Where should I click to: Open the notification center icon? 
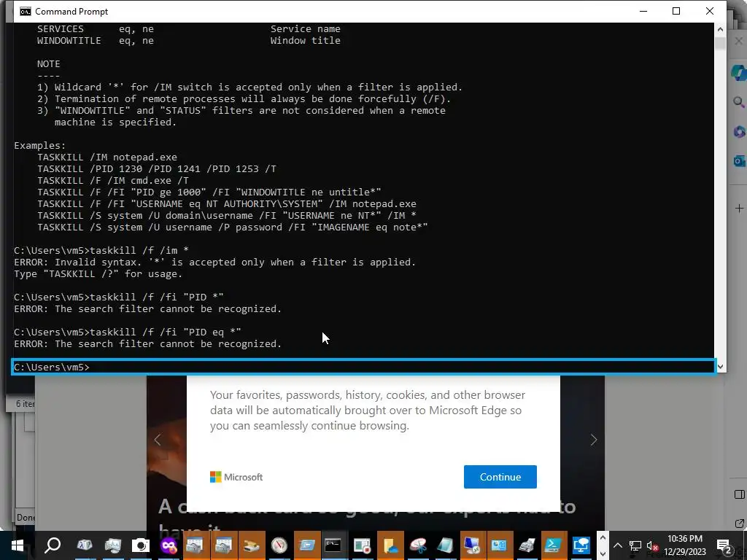724,545
